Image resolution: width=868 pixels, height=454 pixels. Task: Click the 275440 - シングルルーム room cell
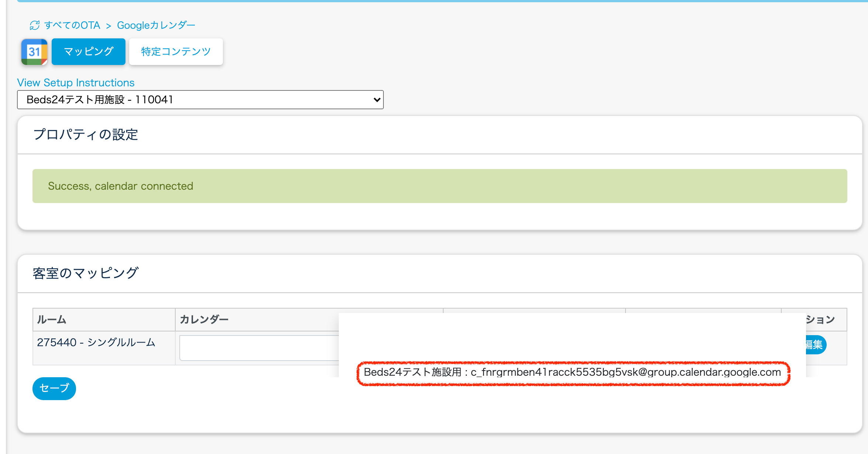[x=96, y=343]
